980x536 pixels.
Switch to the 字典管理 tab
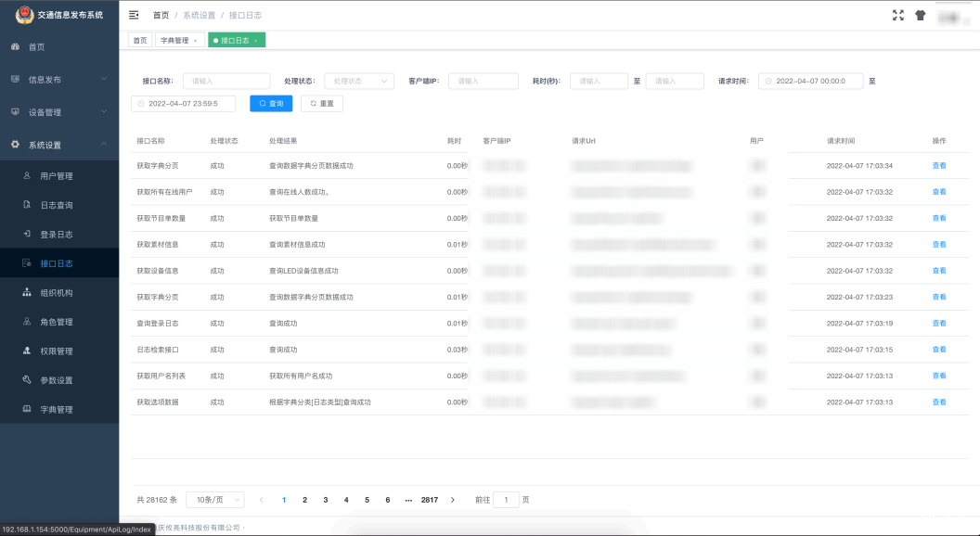[175, 40]
